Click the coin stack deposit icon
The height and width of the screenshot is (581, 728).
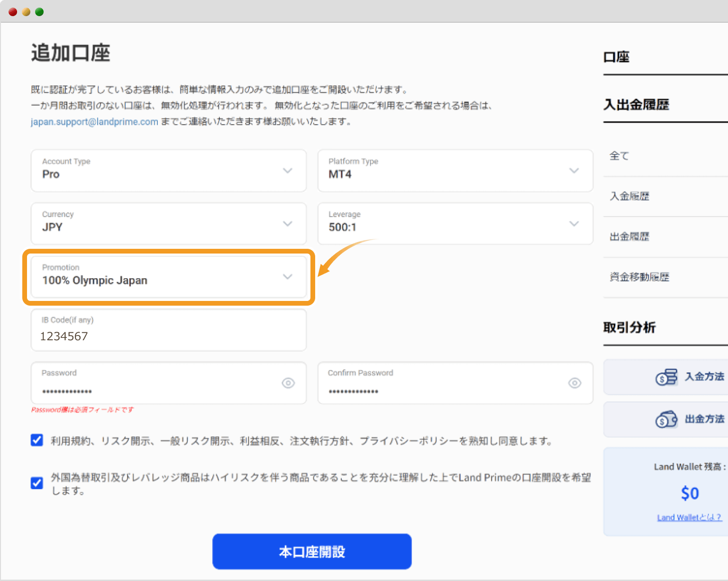tap(666, 377)
